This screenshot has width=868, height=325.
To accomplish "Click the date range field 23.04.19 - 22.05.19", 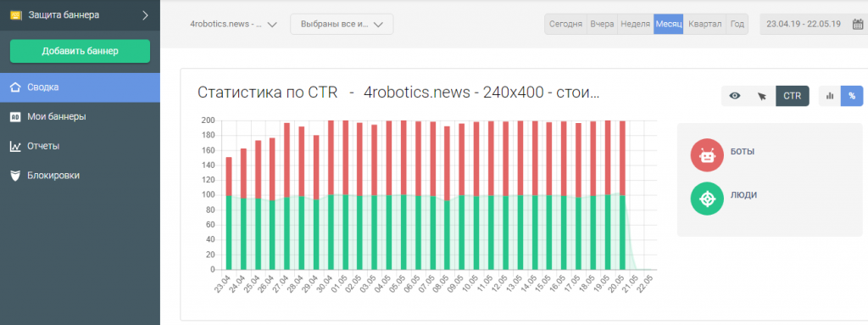I will [804, 25].
